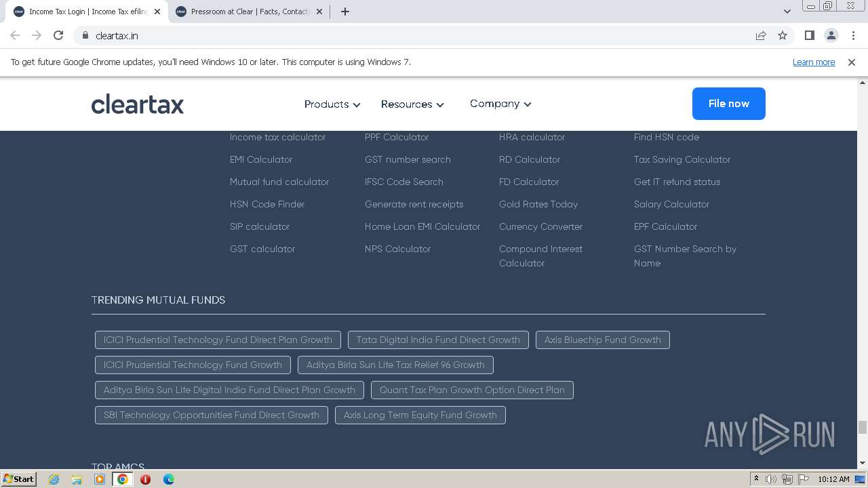
Task: Open the Chrome profile avatar menu
Action: coord(831,35)
